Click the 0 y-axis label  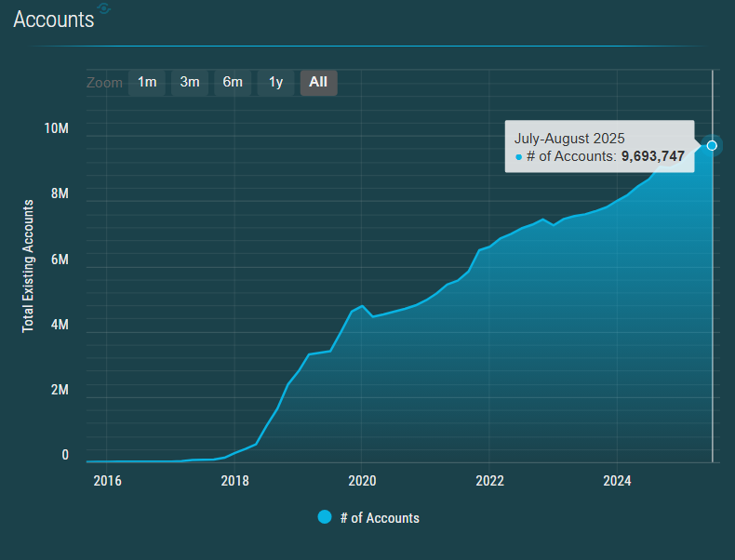pos(65,455)
